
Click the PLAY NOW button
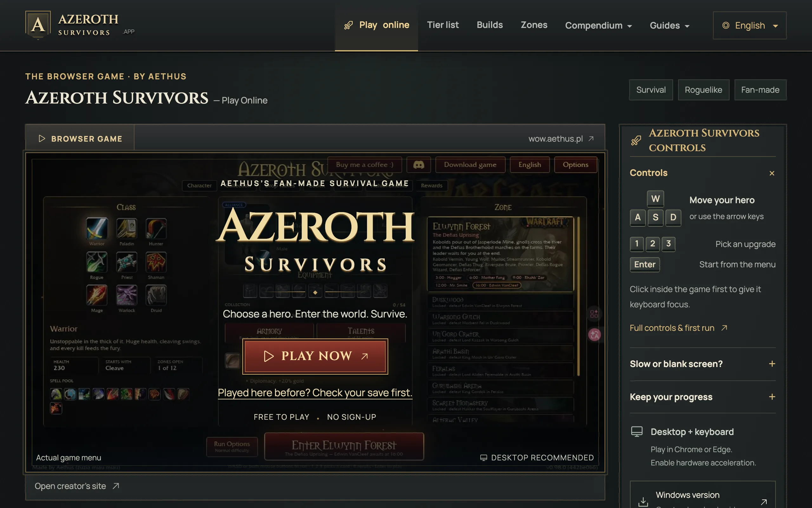[x=315, y=356]
